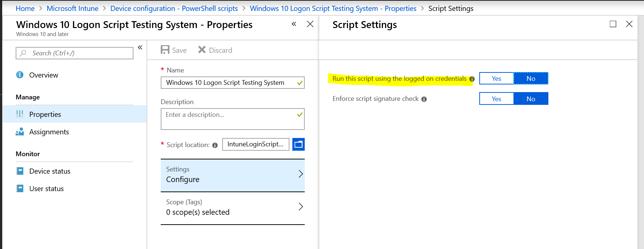
Task: Click the Name input field
Action: click(233, 83)
